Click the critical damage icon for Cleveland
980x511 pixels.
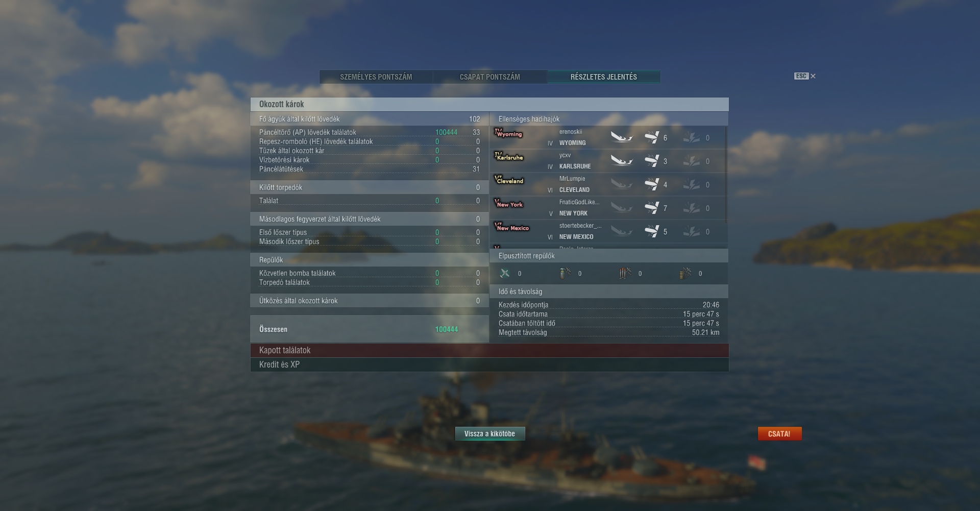(692, 184)
